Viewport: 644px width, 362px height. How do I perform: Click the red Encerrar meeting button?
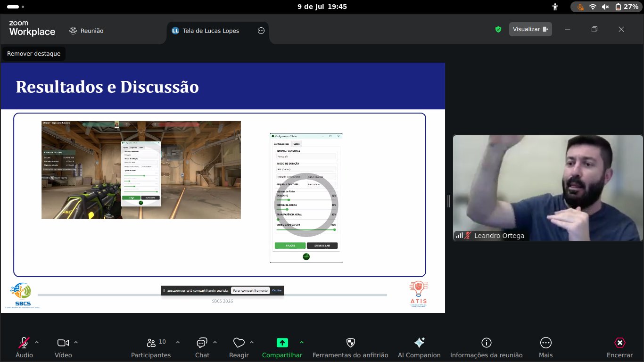620,347
